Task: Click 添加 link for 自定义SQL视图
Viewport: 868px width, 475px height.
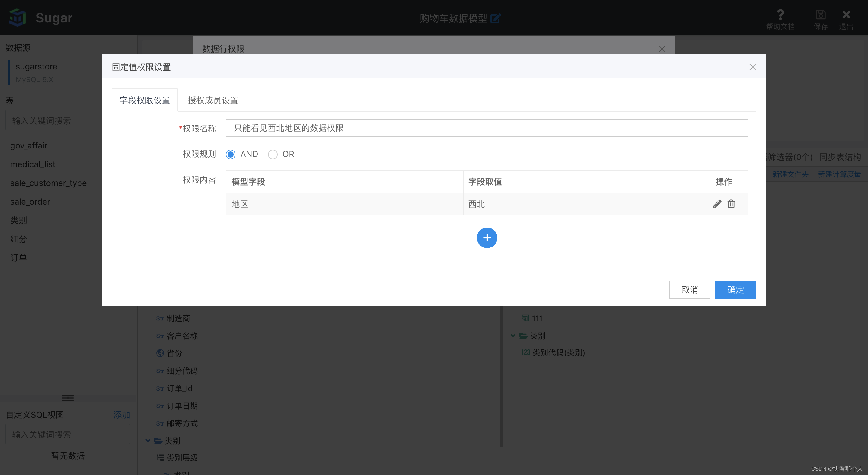Action: [122, 415]
